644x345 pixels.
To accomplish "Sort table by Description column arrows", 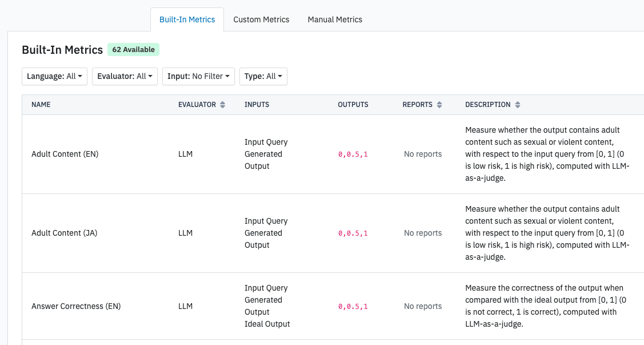I will (518, 105).
